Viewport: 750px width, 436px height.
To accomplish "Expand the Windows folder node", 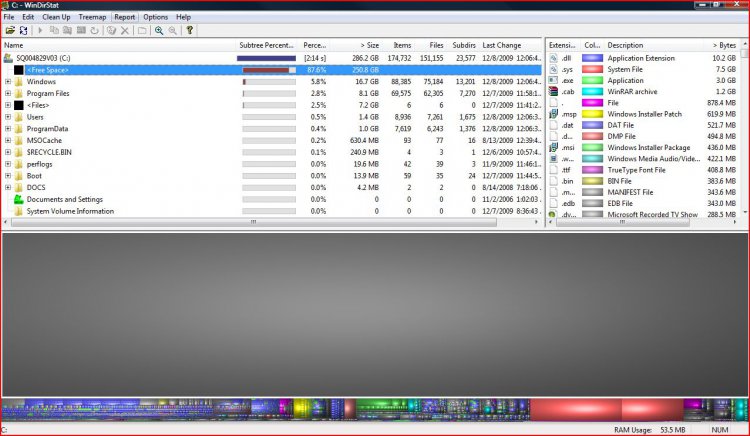I will (x=8, y=82).
